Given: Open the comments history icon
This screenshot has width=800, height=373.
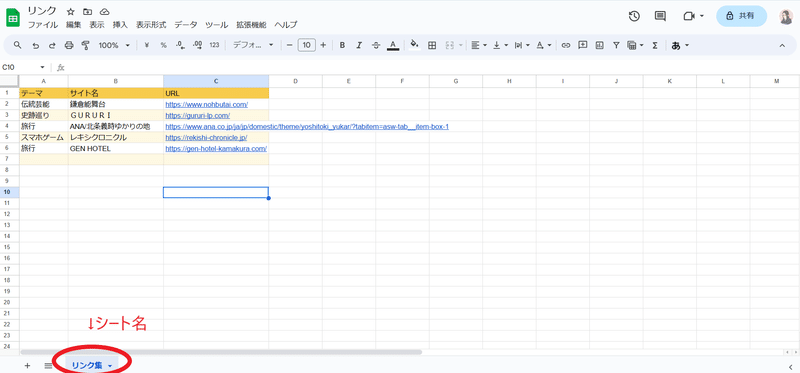Looking at the screenshot, I should pyautogui.click(x=660, y=16).
